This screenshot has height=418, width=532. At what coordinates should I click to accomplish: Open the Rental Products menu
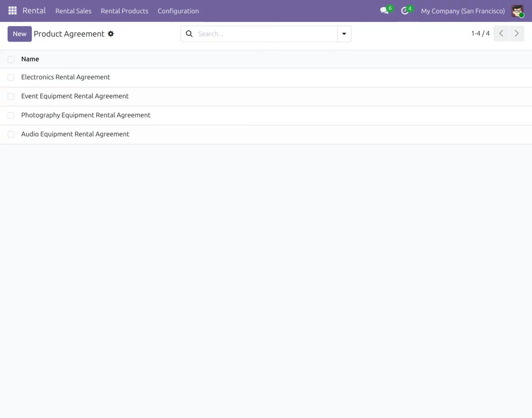pyautogui.click(x=125, y=11)
